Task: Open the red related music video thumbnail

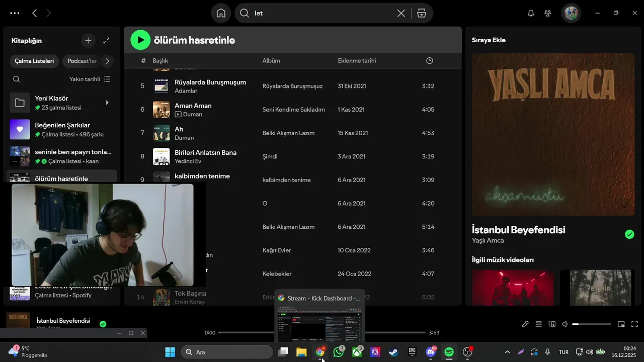Action: pyautogui.click(x=513, y=288)
